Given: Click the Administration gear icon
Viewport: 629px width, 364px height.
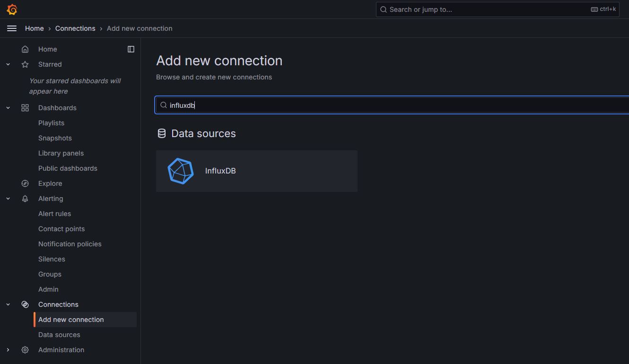Looking at the screenshot, I should coord(25,350).
